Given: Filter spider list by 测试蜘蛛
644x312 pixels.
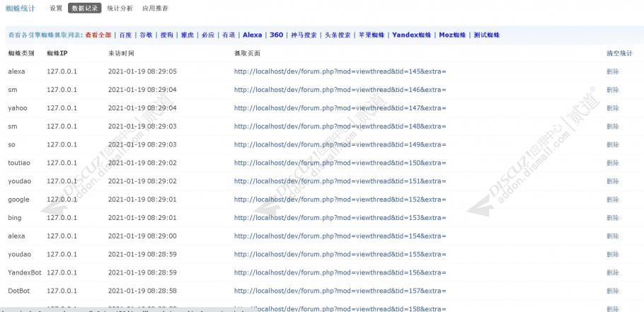Looking at the screenshot, I should coord(487,35).
